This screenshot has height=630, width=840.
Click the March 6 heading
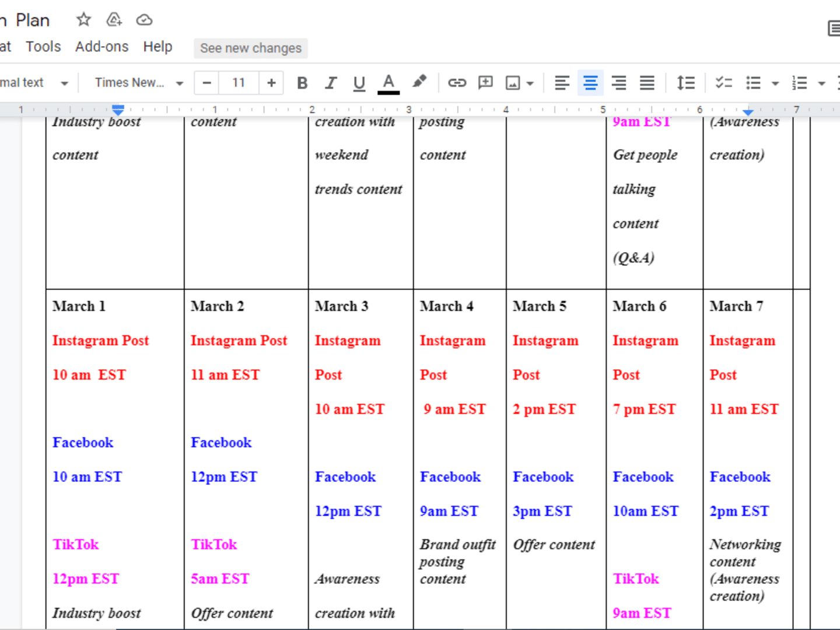639,306
